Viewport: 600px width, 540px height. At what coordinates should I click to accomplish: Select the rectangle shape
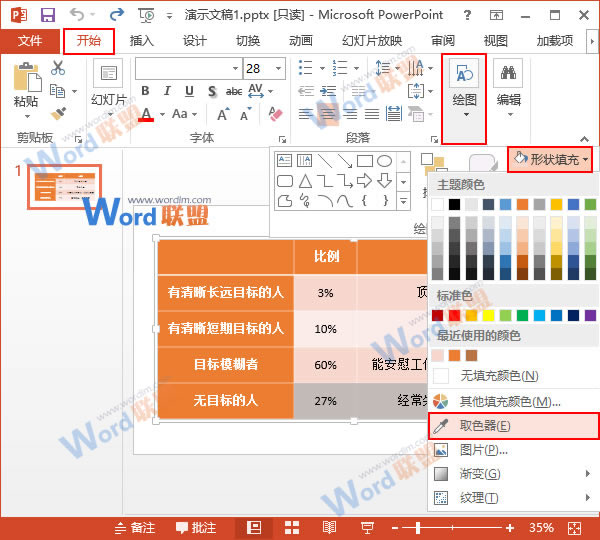(x=365, y=161)
